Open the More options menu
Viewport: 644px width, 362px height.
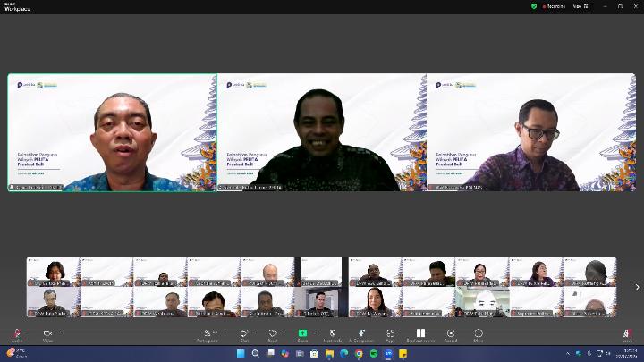click(479, 335)
